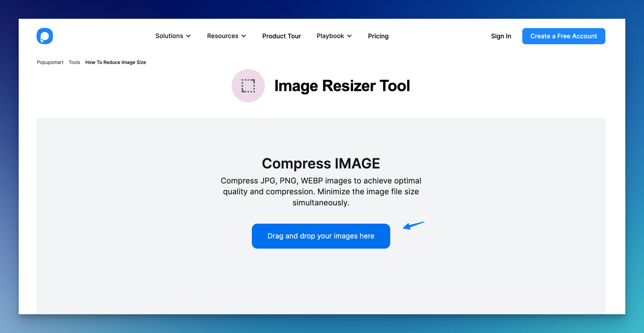The width and height of the screenshot is (644, 333).
Task: Open the Resources menu label
Action: 223,36
